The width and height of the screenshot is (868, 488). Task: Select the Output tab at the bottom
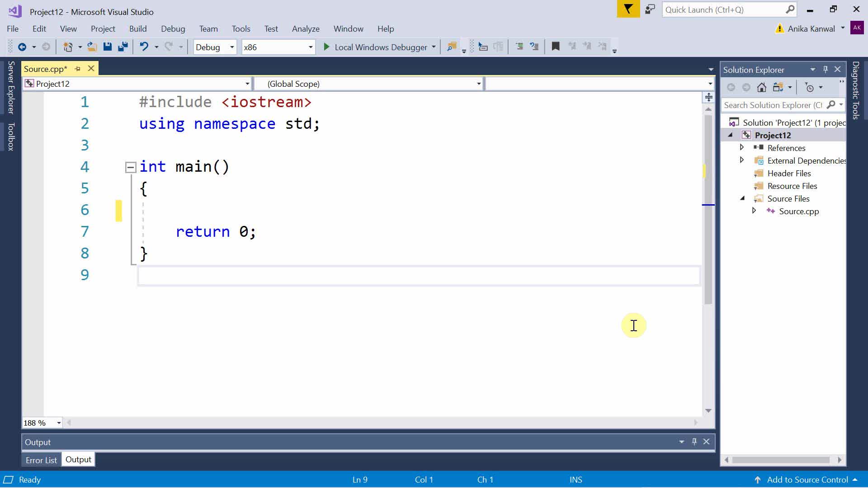[x=78, y=460]
